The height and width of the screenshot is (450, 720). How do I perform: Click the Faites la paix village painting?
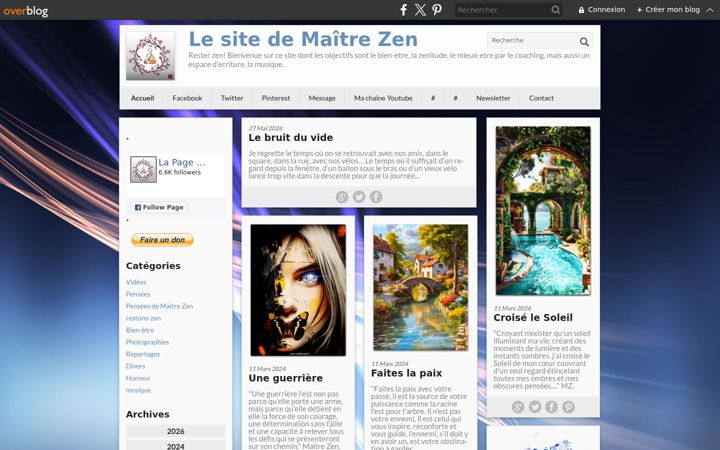click(421, 287)
